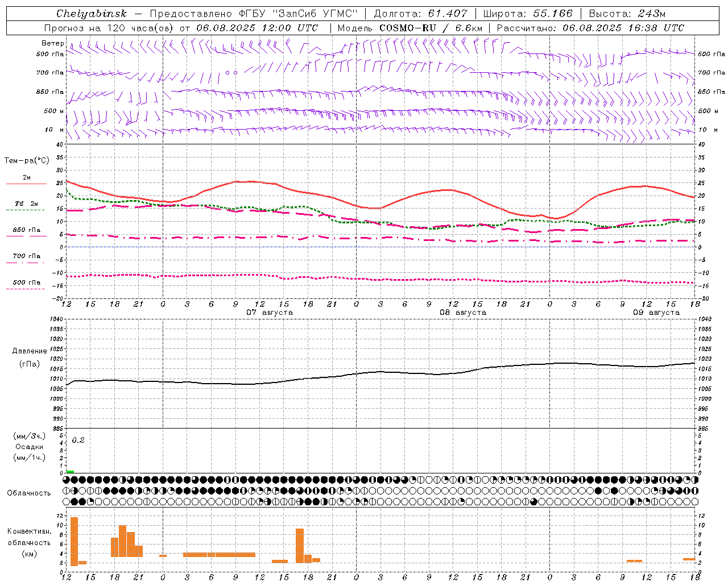
Task: Click the 07 августа date label
Action: pyautogui.click(x=270, y=313)
